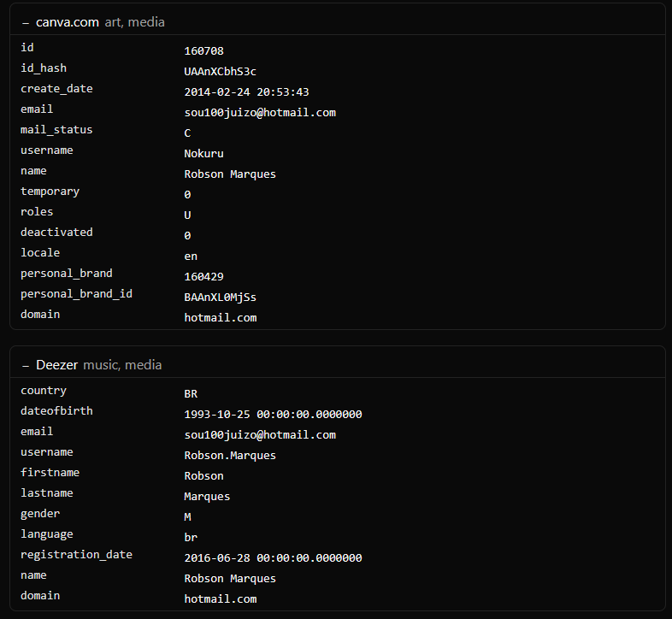This screenshot has width=672, height=619.
Task: Click the Deezer username Robson.Marques
Action: (x=230, y=456)
